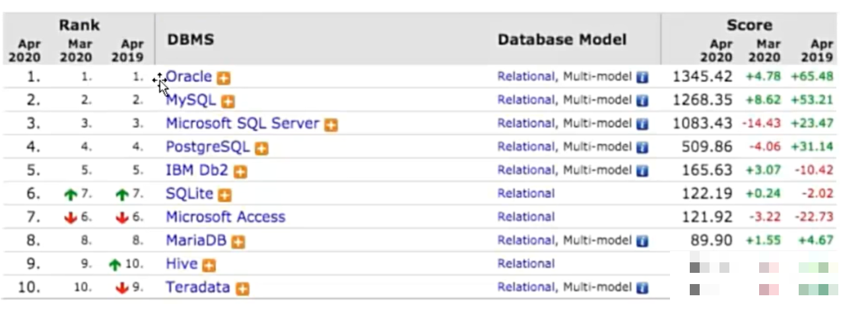
Task: Open the plus icon next to PostgreSQL
Action: (262, 148)
